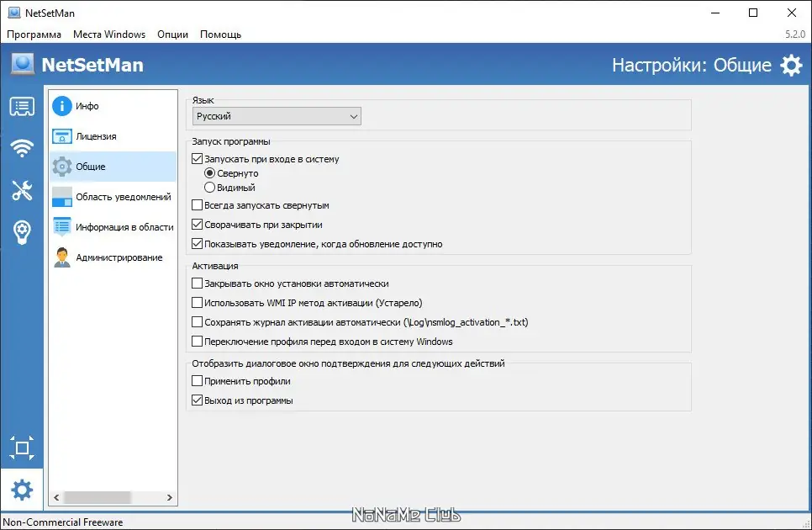This screenshot has height=530, width=812.
Task: Open the Опции menu
Action: point(172,34)
